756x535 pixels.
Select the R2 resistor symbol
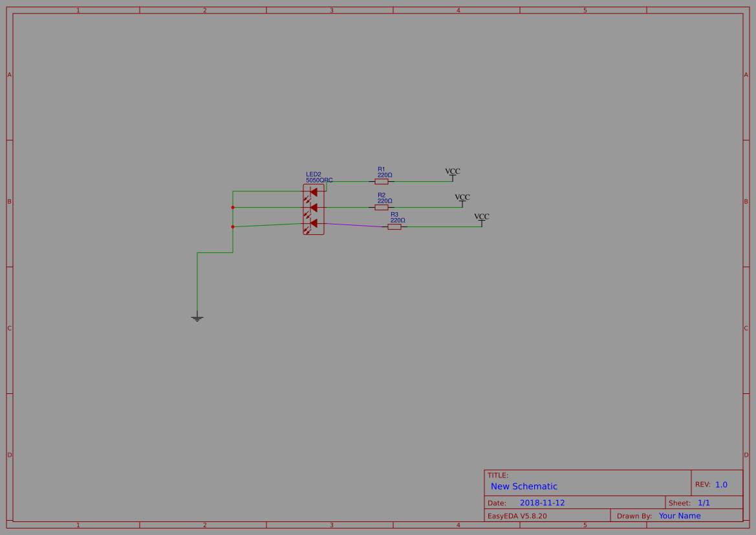tap(382, 207)
